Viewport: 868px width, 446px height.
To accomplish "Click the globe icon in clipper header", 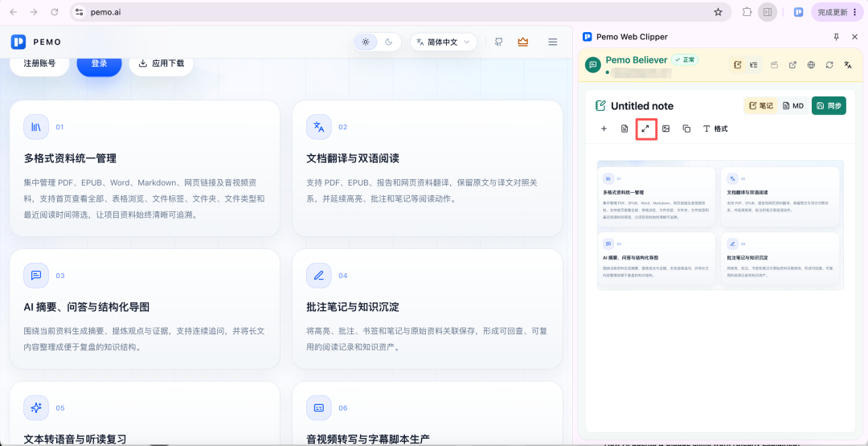I will (811, 65).
